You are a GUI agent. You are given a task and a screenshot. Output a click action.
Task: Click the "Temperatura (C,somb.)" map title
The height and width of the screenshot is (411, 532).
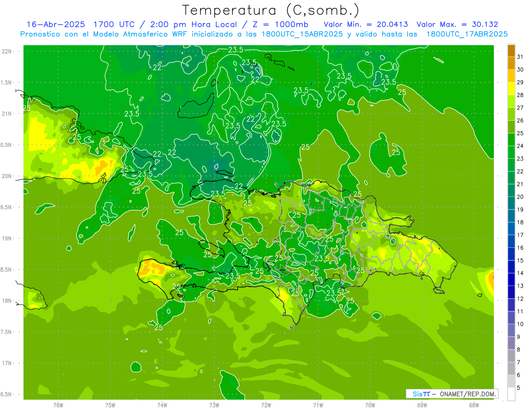[270, 10]
